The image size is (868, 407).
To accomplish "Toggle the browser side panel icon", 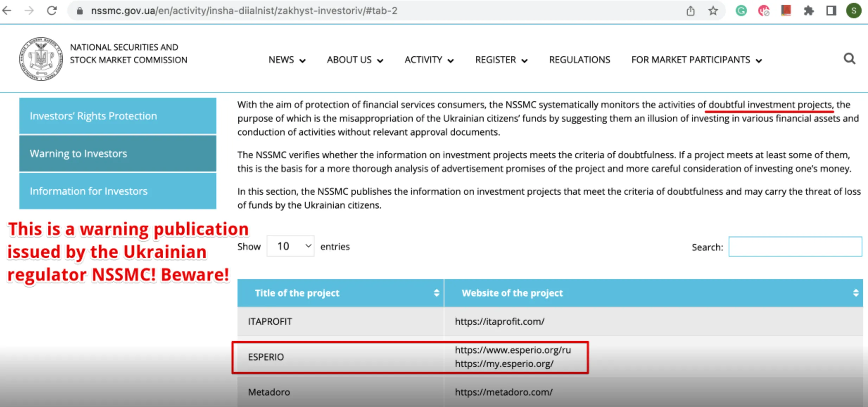I will pyautogui.click(x=831, y=11).
